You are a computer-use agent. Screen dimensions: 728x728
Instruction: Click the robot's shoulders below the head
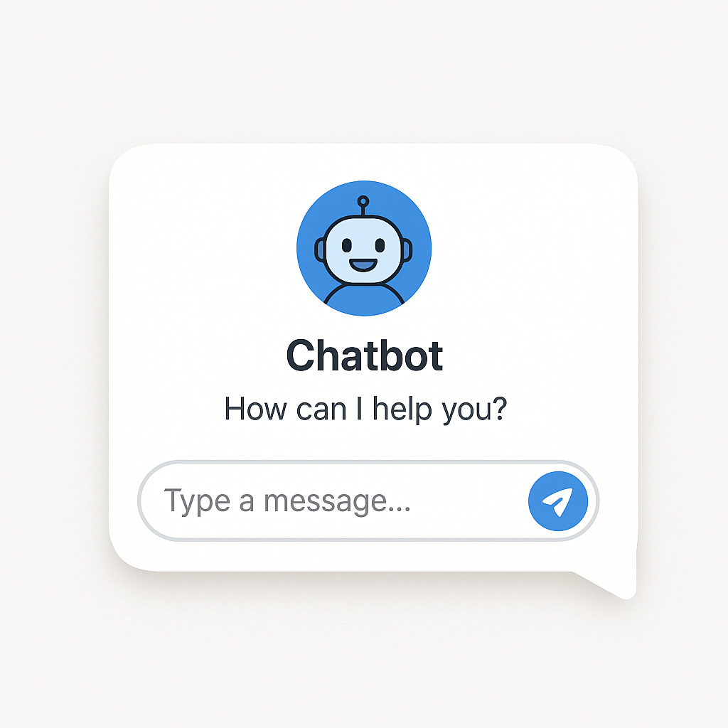pyautogui.click(x=364, y=297)
